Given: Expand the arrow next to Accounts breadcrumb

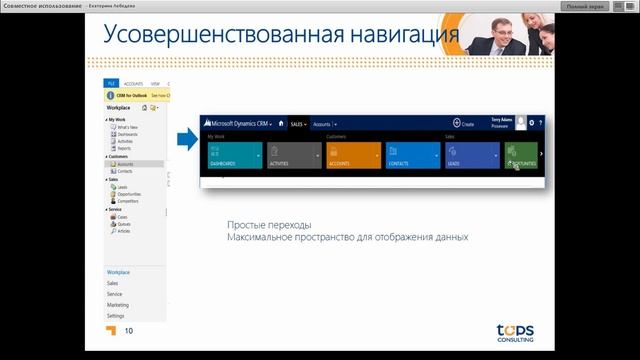Looking at the screenshot, I should (x=336, y=124).
